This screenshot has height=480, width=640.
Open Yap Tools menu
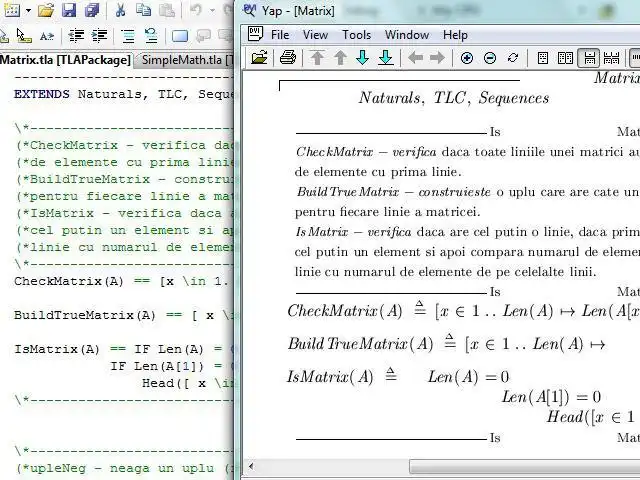point(356,35)
